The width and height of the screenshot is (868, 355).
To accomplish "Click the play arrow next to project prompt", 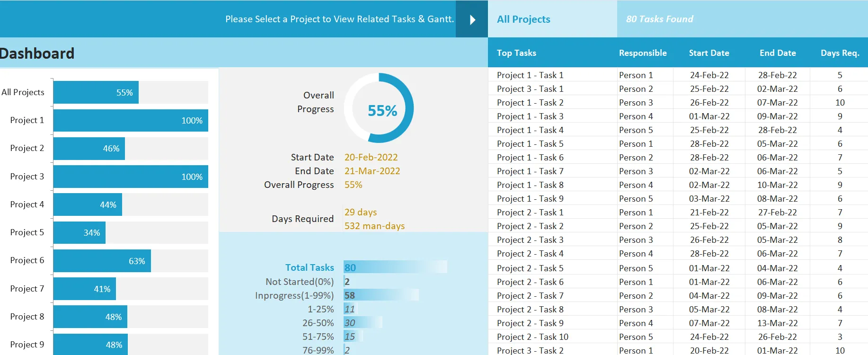I will click(x=472, y=19).
